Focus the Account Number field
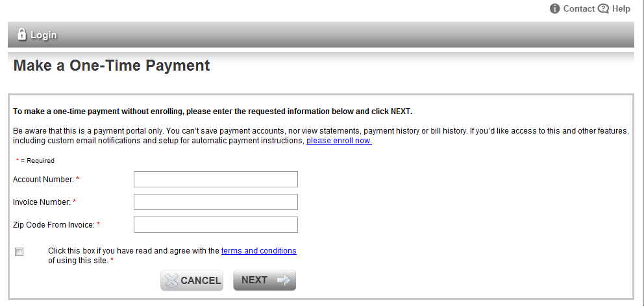 [216, 179]
